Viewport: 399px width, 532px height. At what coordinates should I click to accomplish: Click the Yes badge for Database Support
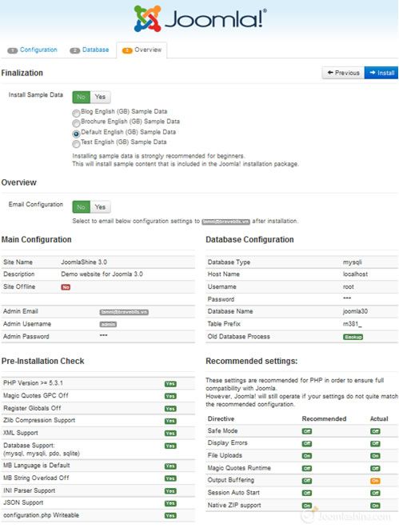point(170,446)
